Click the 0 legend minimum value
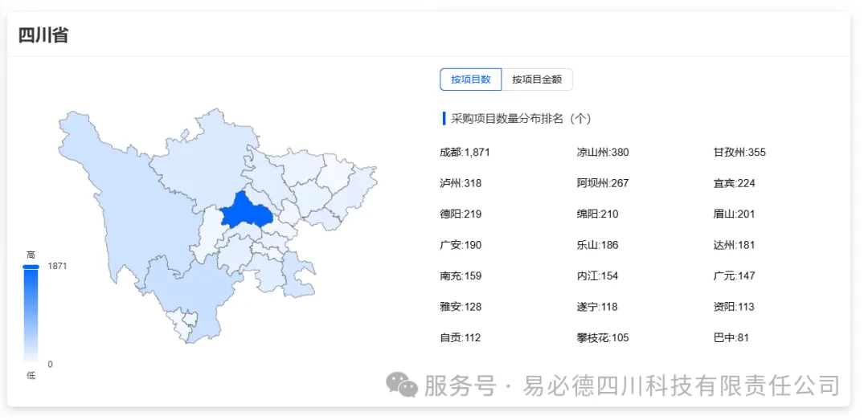This screenshot has height=420, width=868. (x=51, y=364)
